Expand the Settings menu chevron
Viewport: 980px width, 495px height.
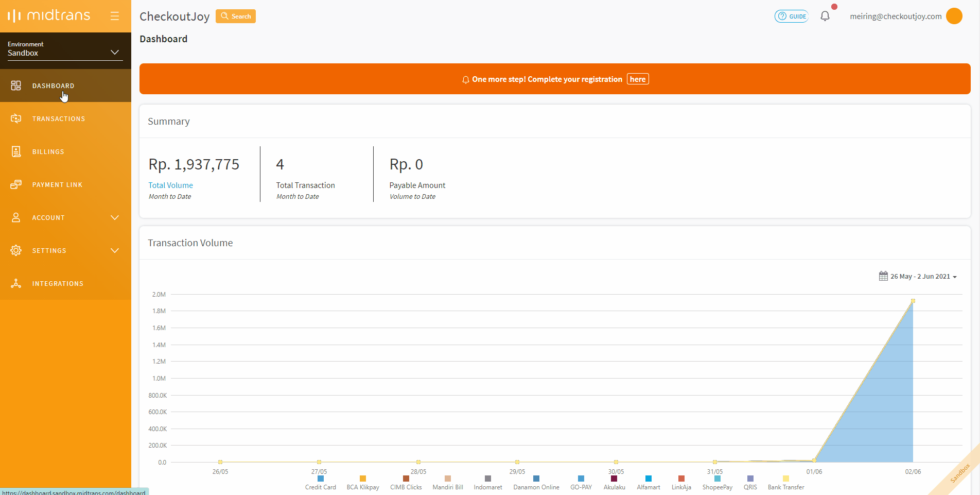click(115, 250)
